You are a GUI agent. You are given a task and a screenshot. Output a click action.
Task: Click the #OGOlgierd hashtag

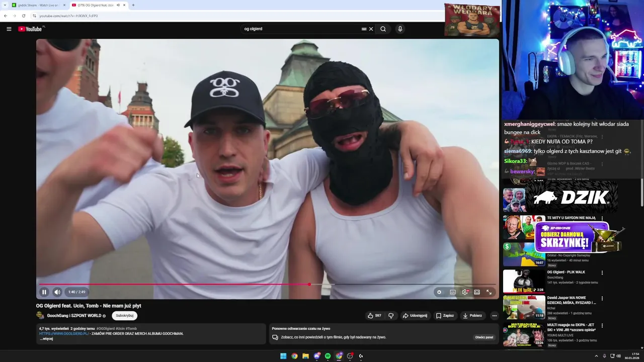point(106,328)
